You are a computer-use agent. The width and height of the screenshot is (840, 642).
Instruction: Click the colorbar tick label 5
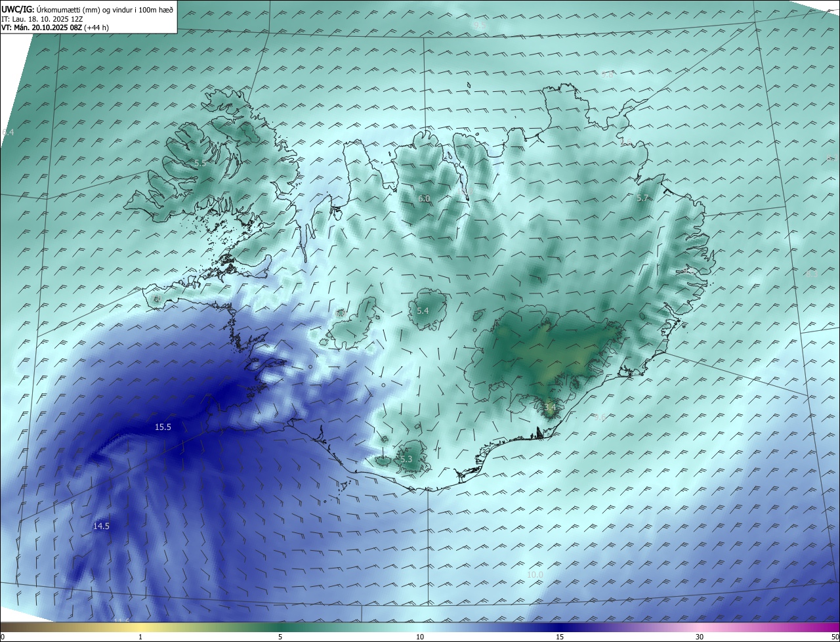pyautogui.click(x=280, y=637)
